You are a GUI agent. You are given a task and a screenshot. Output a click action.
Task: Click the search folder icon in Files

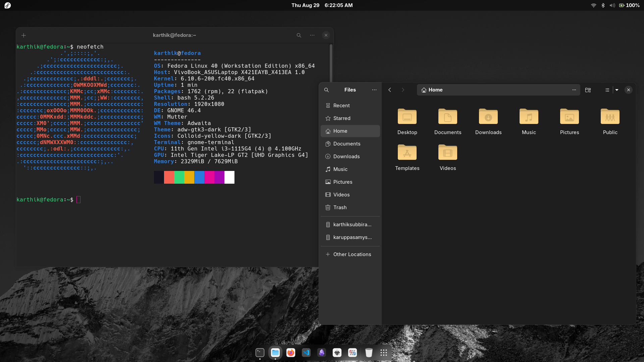(x=588, y=90)
